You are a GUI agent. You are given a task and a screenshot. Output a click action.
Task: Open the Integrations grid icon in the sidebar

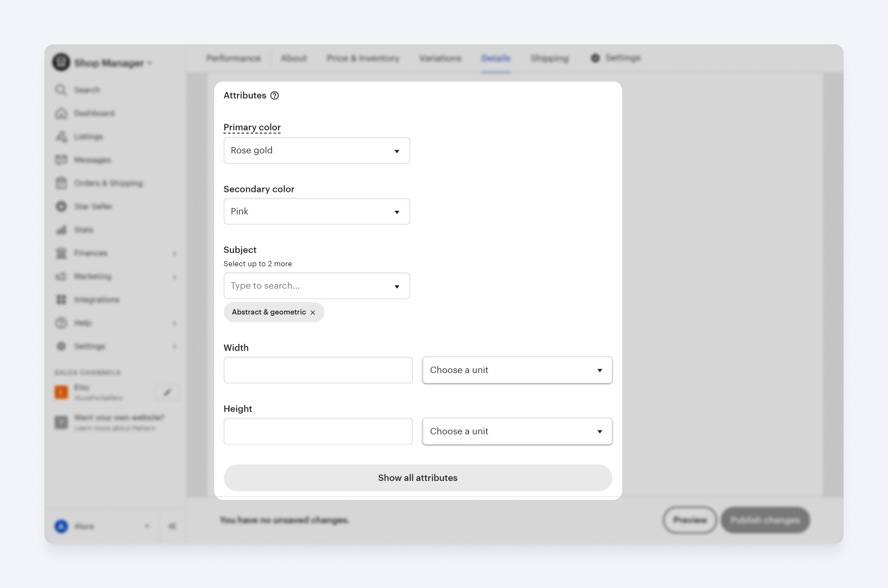pyautogui.click(x=61, y=300)
